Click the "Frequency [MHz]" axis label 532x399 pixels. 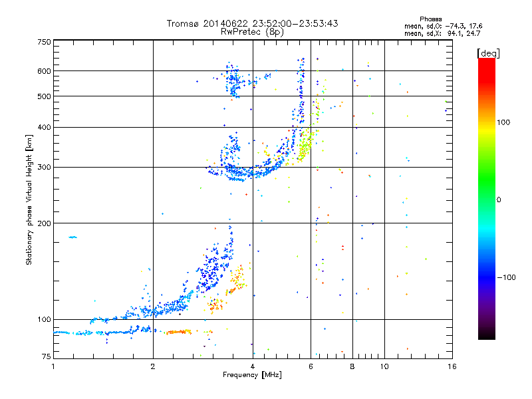point(252,375)
